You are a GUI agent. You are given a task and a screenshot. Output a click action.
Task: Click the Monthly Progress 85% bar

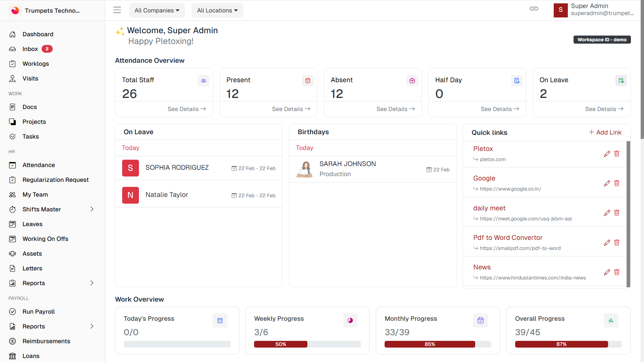[430, 344]
